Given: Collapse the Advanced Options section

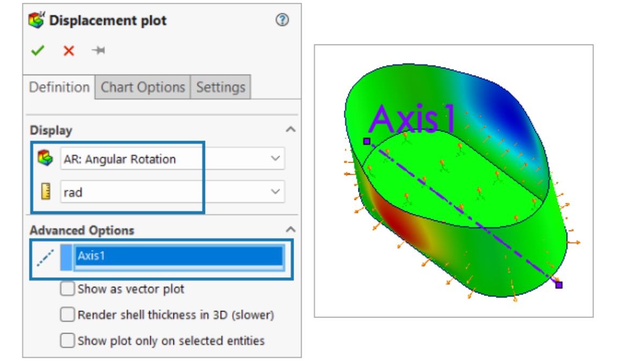Looking at the screenshot, I should [290, 230].
